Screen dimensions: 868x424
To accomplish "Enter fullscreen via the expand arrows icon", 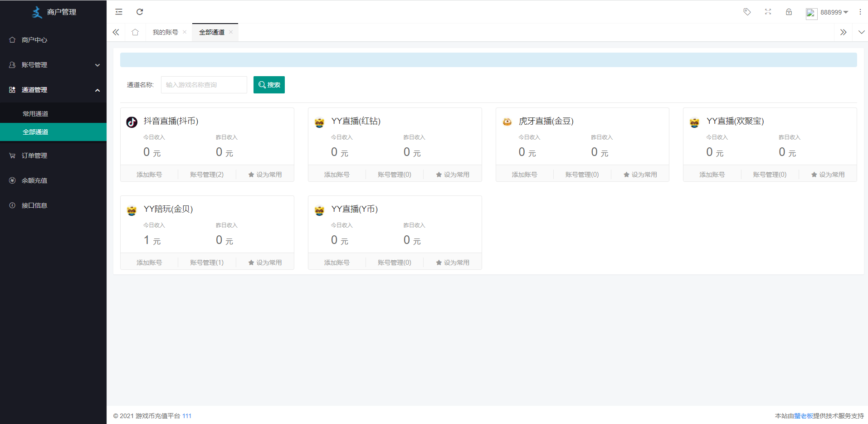I will click(x=768, y=11).
